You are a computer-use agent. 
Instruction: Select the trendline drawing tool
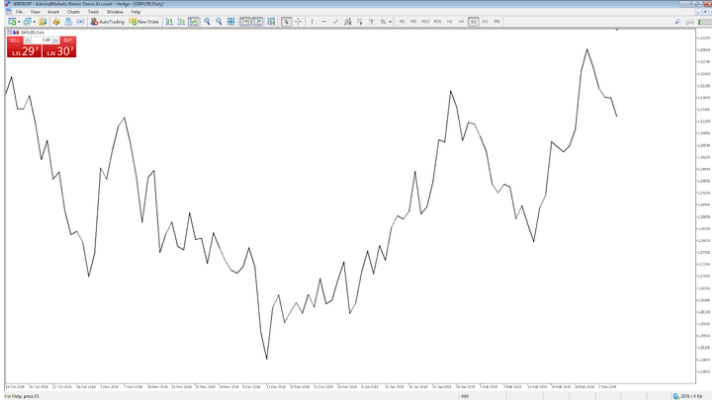coord(336,22)
